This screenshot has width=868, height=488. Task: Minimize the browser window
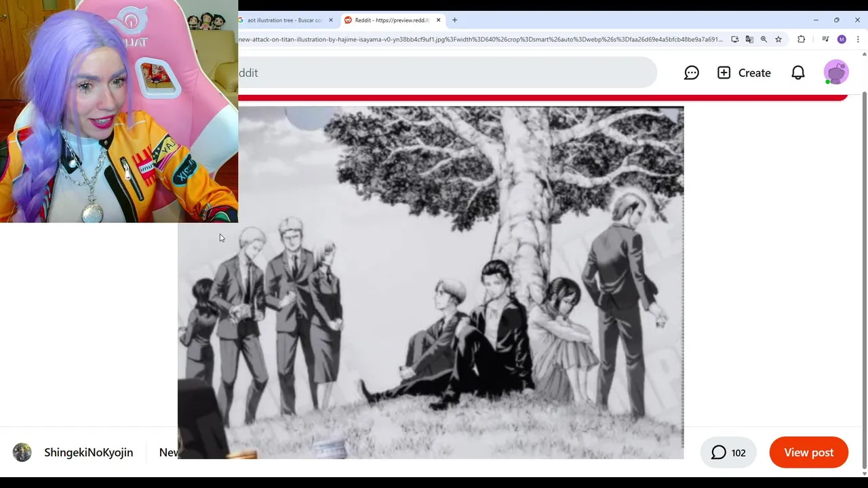tap(816, 20)
